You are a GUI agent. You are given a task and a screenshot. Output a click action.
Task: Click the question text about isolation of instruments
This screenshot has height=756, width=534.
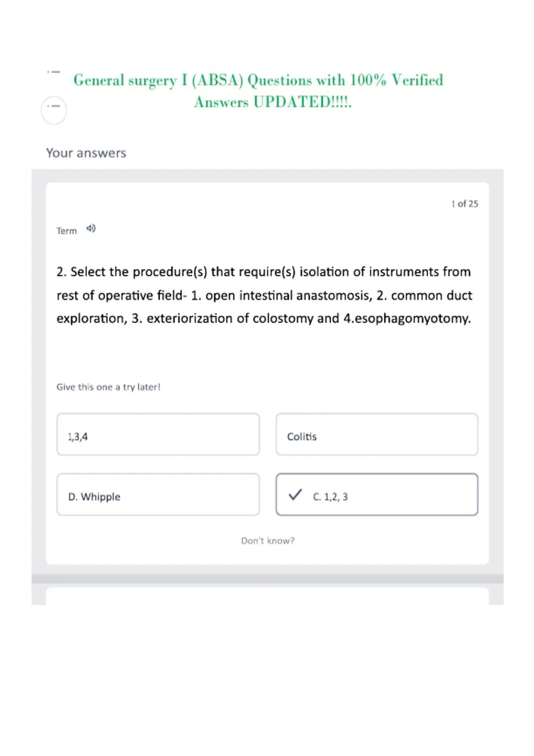pos(264,295)
